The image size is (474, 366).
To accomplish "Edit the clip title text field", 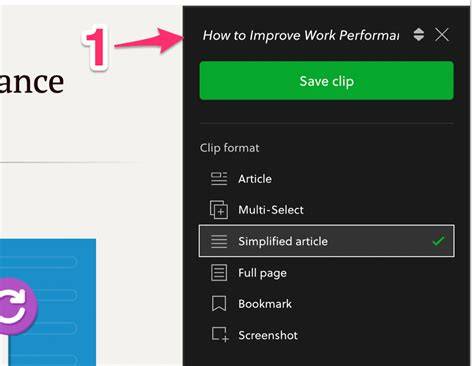I will click(301, 35).
